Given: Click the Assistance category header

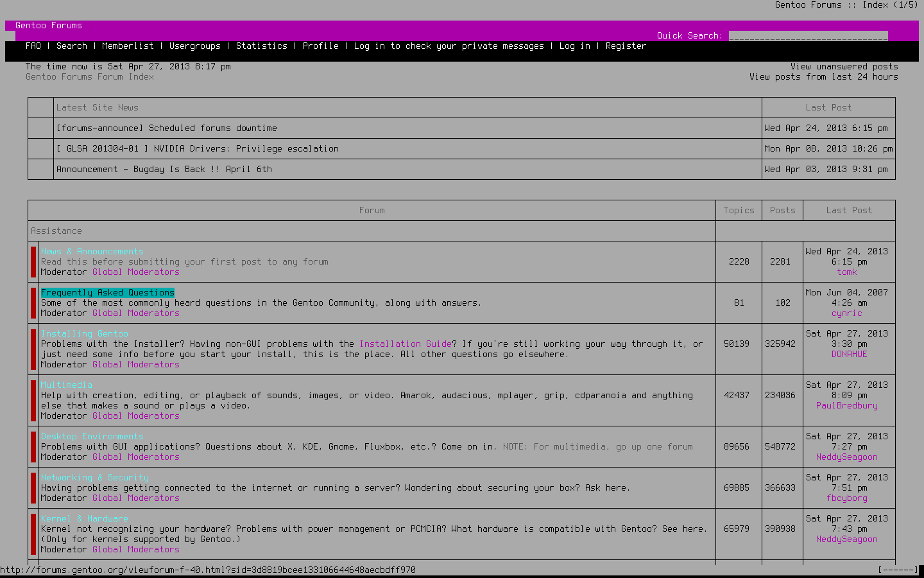Looking at the screenshot, I should click(x=56, y=231).
